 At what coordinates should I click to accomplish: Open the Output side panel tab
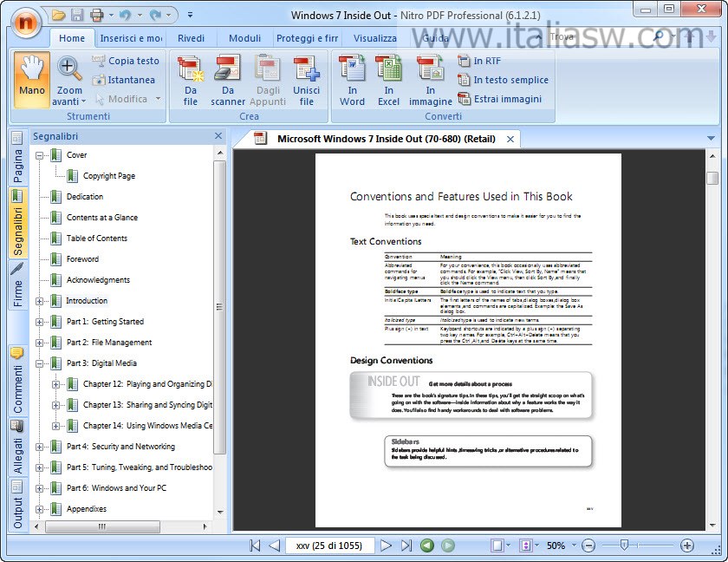tap(17, 506)
